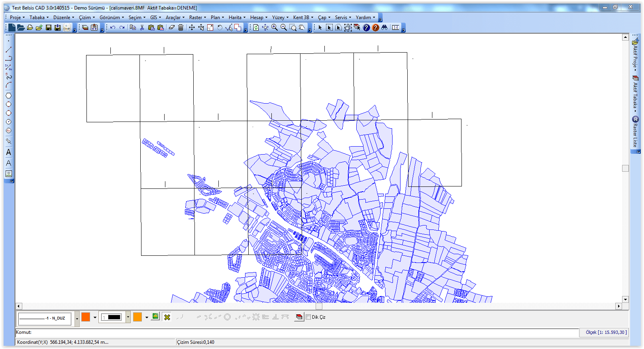Click the undo arrow icon
644x349 pixels.
point(113,27)
